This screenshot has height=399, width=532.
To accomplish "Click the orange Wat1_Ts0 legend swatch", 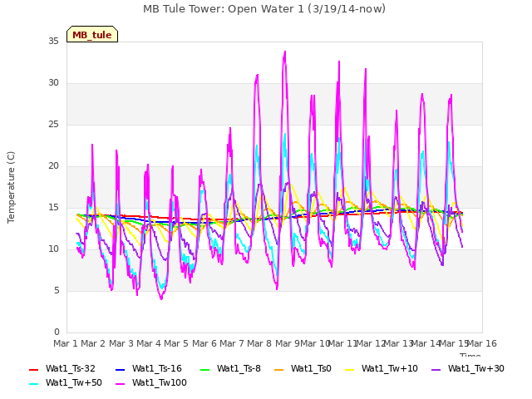I will click(279, 369).
